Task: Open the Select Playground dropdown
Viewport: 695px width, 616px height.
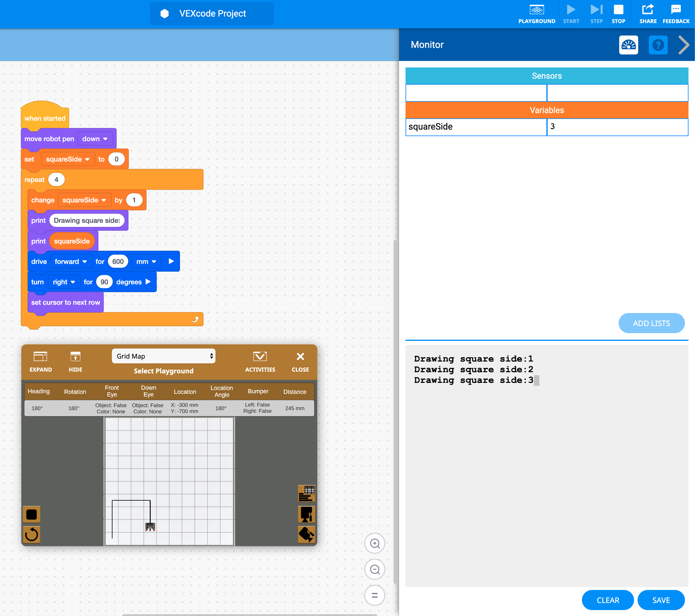Action: (x=164, y=356)
